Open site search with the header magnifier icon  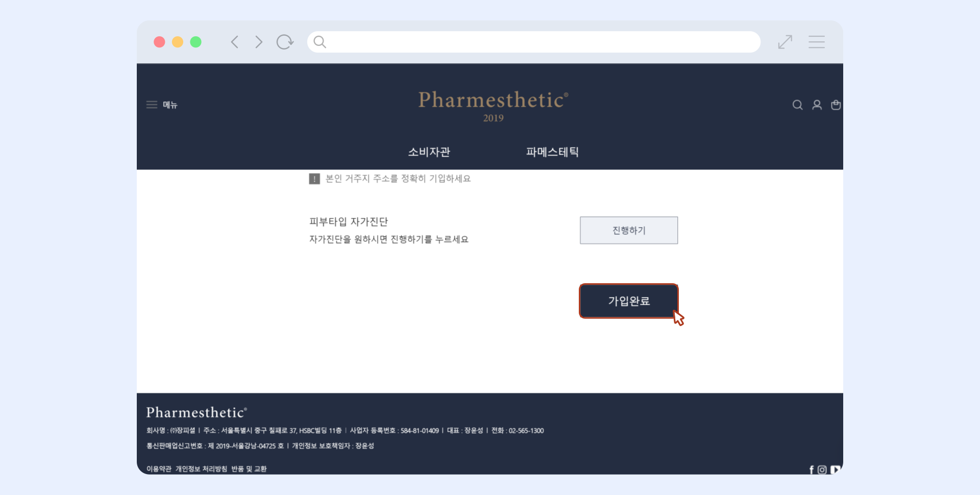point(797,105)
